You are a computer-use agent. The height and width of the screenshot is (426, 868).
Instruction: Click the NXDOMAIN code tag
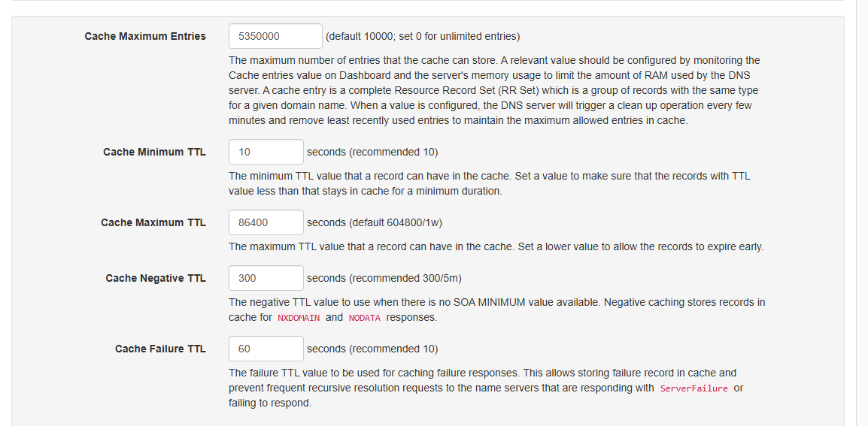pyautogui.click(x=299, y=318)
